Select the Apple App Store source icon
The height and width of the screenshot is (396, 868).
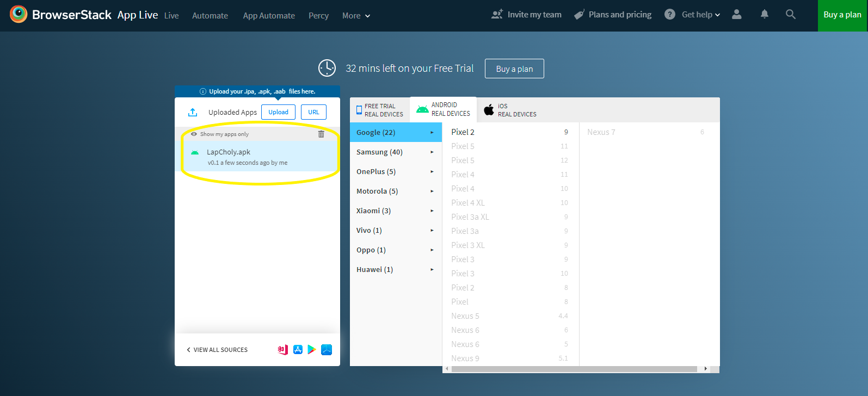point(298,350)
